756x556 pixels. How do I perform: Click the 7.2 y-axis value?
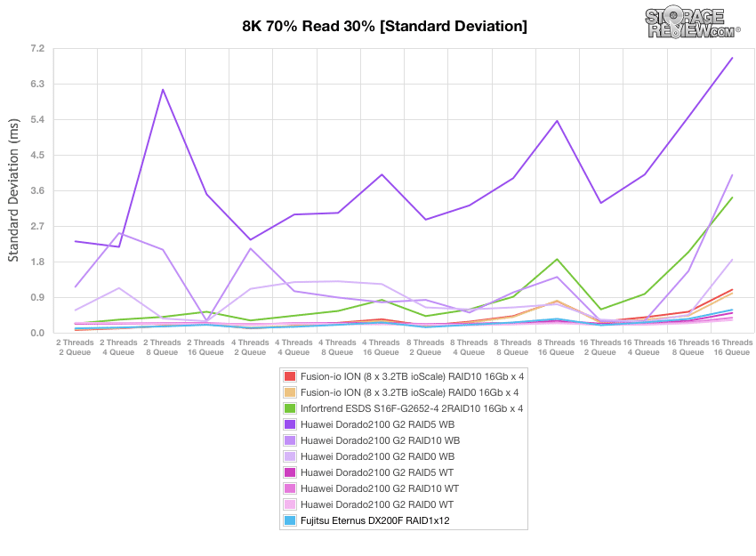click(37, 49)
